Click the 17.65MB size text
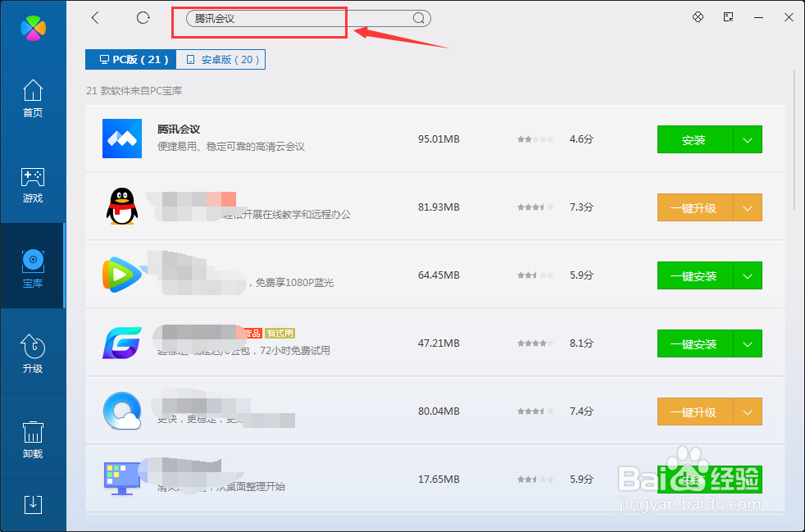805x532 pixels. (439, 479)
